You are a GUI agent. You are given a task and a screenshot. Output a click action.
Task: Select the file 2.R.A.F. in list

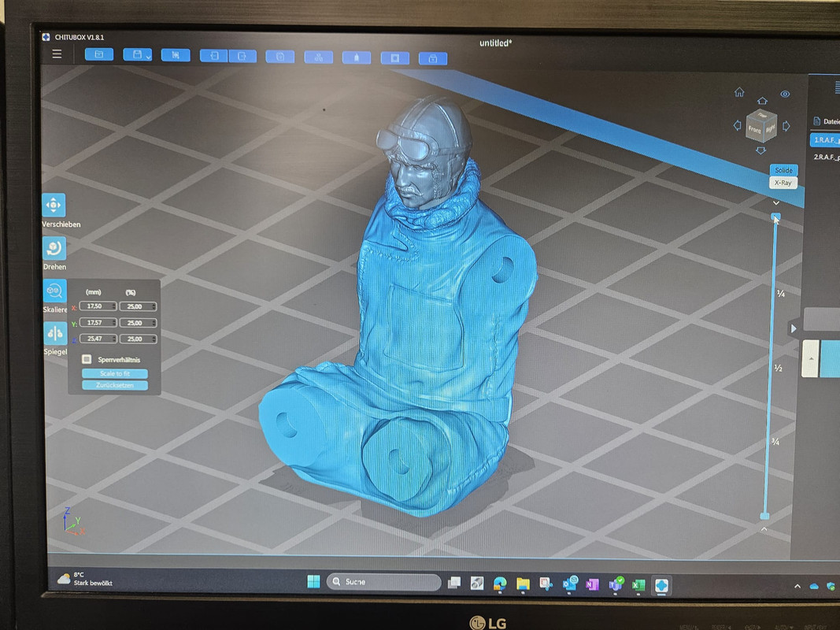click(826, 157)
